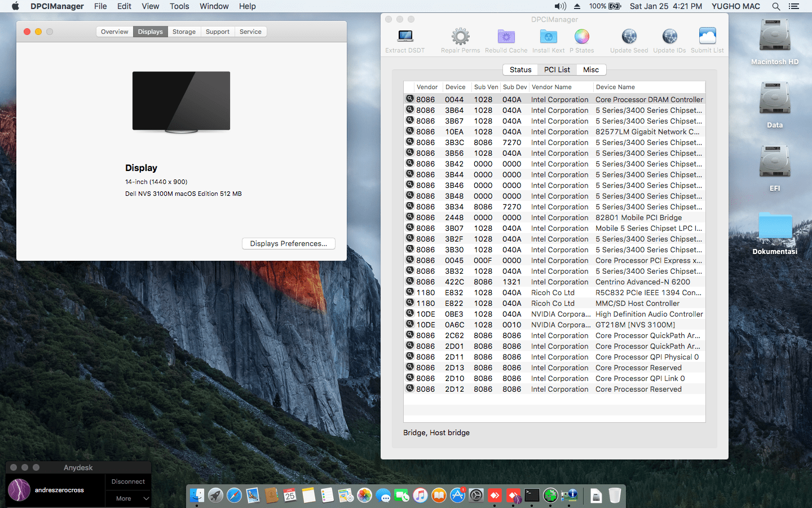
Task: Select the Core Processor QPI Physical 0 row
Action: 554,357
